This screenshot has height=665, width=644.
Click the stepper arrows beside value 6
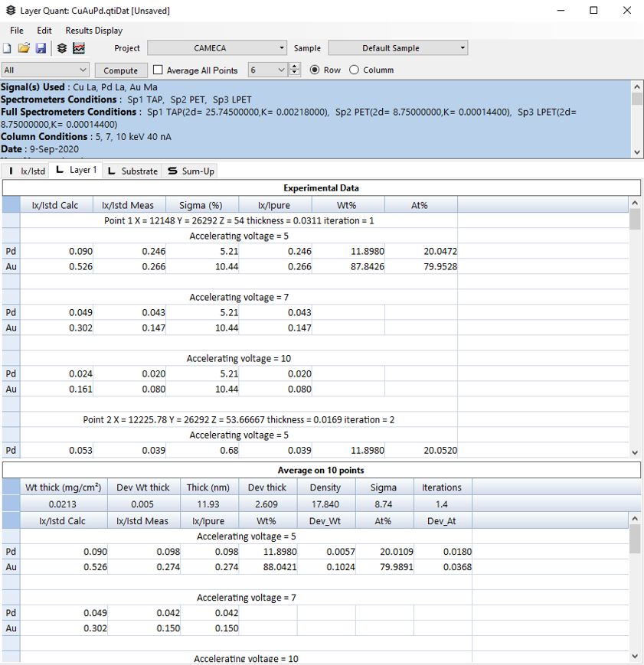click(x=295, y=70)
